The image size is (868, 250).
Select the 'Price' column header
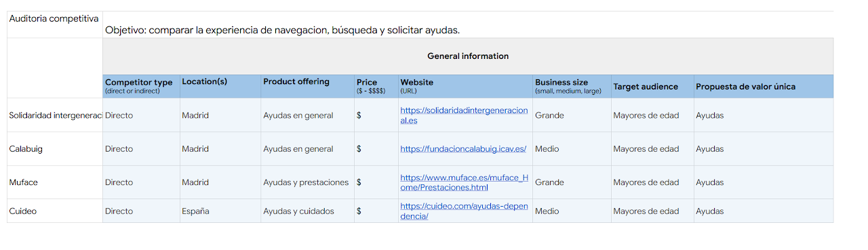tap(376, 86)
